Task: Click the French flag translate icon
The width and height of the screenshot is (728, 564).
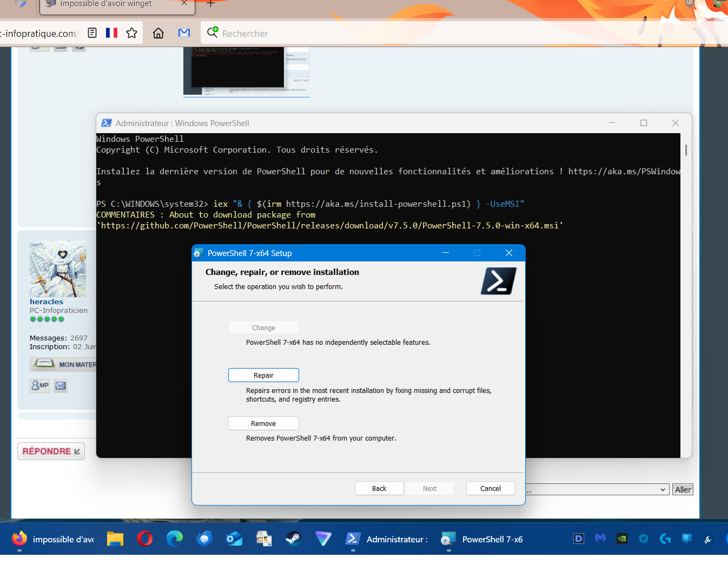Action: (x=112, y=33)
